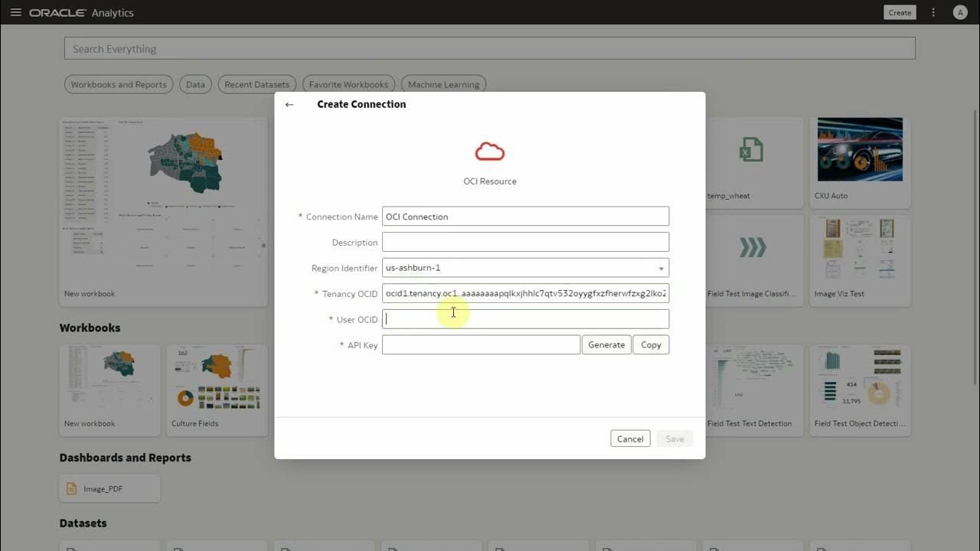Viewport: 980px width, 551px height.
Task: Select the Data filter chip
Action: click(x=195, y=84)
